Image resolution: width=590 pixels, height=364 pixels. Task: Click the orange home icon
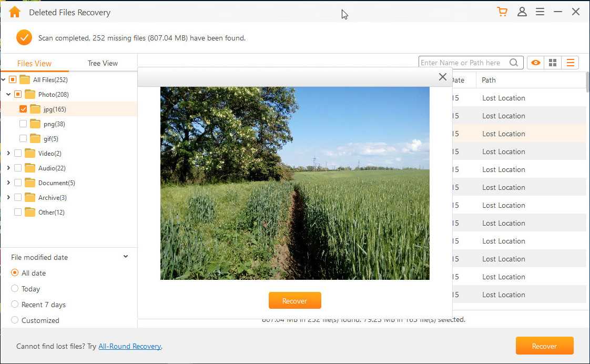15,12
